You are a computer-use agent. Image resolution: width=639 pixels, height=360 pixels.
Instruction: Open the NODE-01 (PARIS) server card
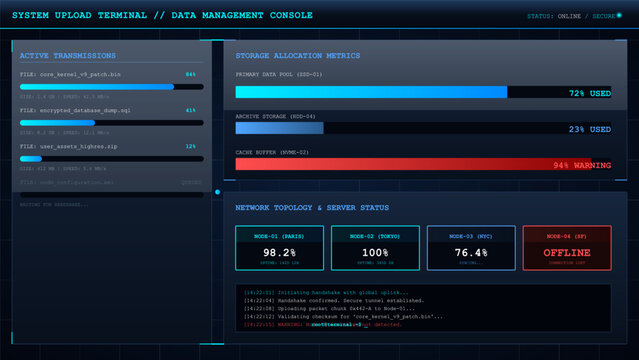[x=280, y=248]
